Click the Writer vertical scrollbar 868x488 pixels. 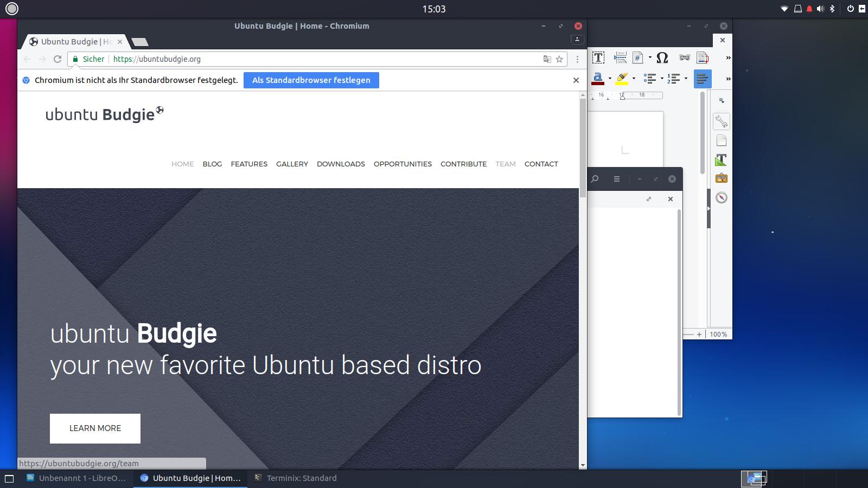coord(702,133)
